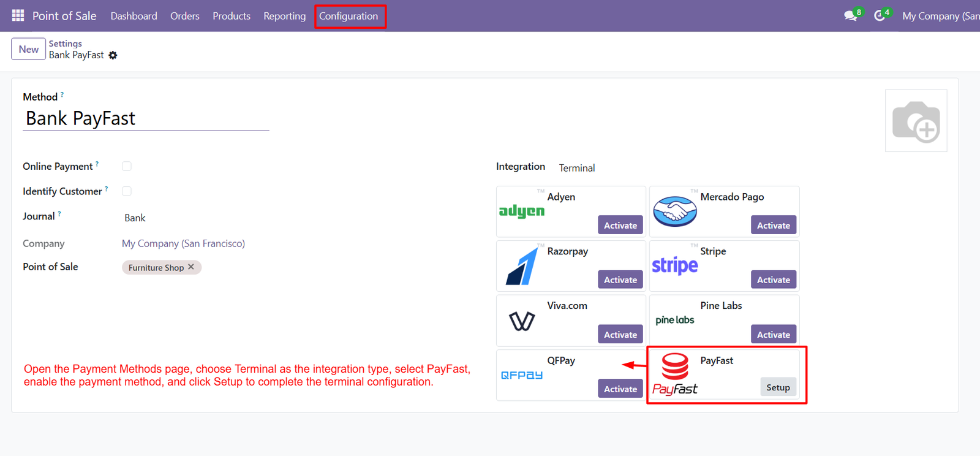
Task: Activate the Stripe terminal
Action: [774, 279]
